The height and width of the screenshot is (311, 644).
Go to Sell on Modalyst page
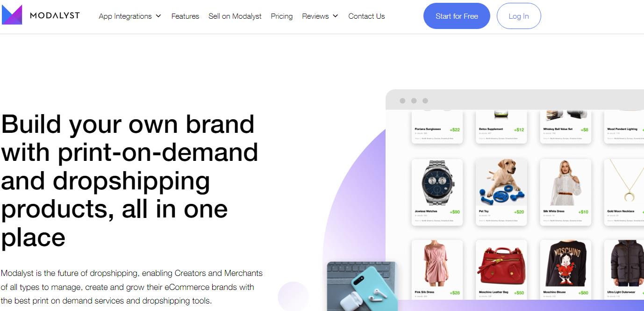coord(235,16)
